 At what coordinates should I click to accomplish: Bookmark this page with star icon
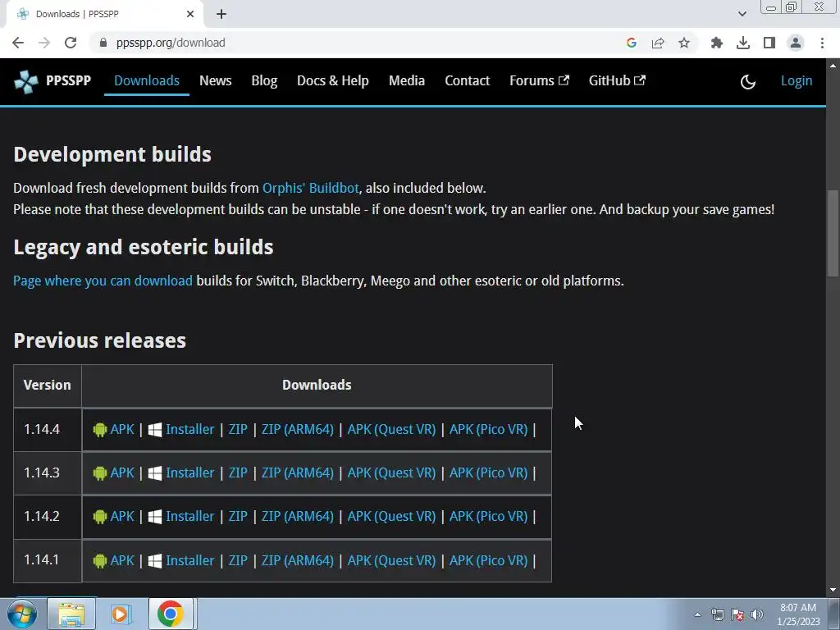pyautogui.click(x=684, y=43)
